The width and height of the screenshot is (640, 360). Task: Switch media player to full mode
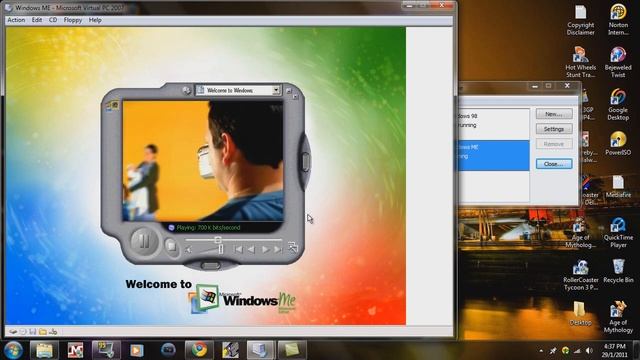pos(293,246)
